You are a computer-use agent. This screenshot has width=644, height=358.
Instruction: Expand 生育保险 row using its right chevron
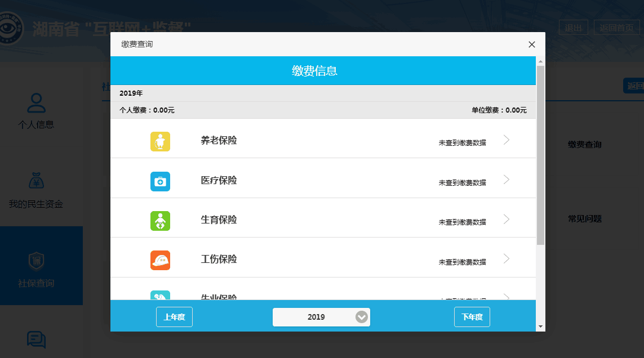pyautogui.click(x=506, y=219)
